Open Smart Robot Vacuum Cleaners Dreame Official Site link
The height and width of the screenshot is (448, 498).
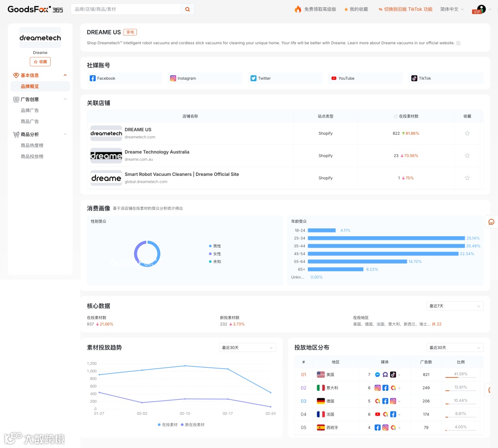click(182, 174)
